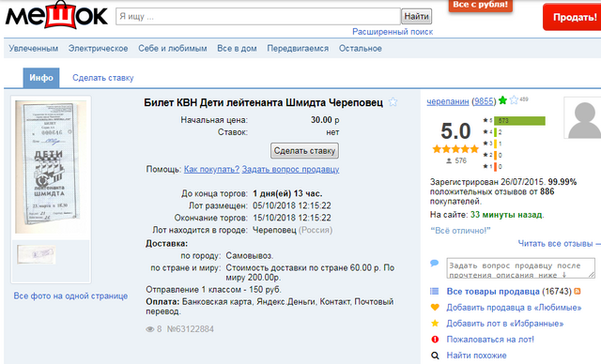Open the Мешок logo home link
This screenshot has height=364, width=601.
[x=56, y=15]
